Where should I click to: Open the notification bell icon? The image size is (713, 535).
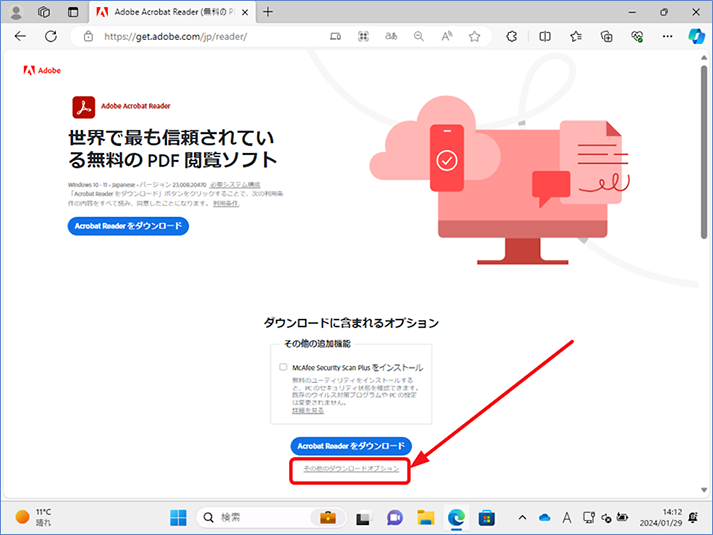(x=693, y=517)
